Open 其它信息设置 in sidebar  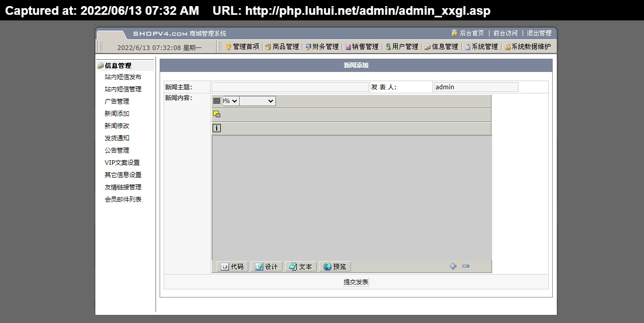[x=123, y=175]
